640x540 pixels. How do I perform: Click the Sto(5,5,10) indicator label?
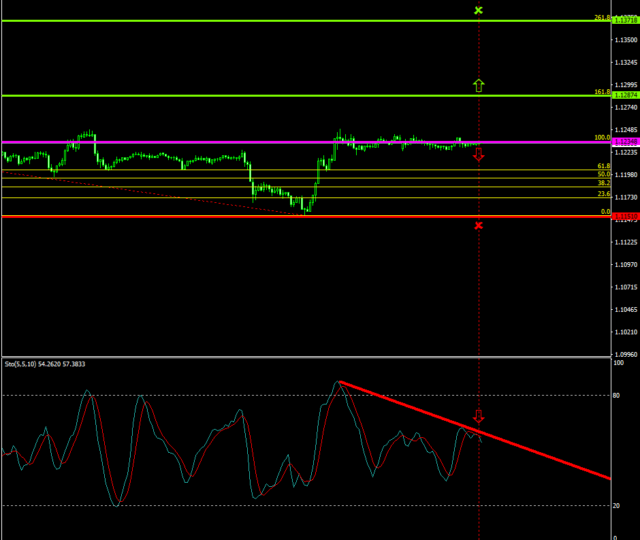[x=44, y=364]
